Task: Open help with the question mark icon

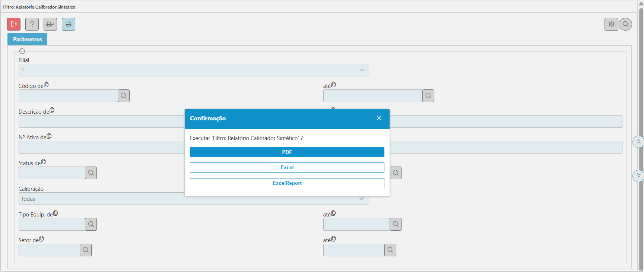Action: pyautogui.click(x=32, y=24)
